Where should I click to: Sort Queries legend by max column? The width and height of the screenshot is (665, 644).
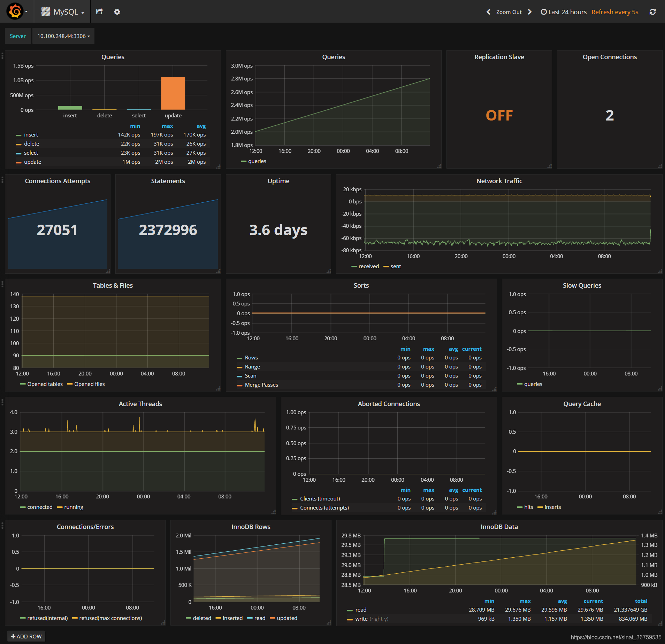point(167,126)
